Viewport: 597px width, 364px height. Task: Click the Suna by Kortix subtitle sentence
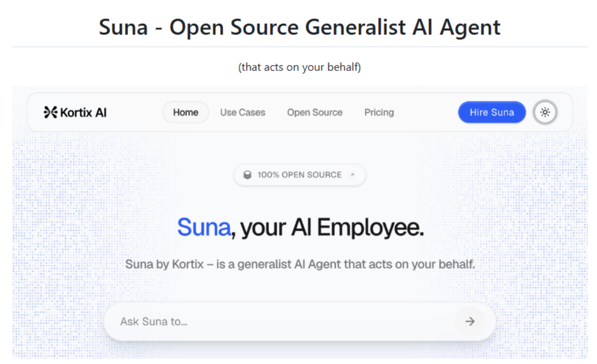[x=300, y=265]
